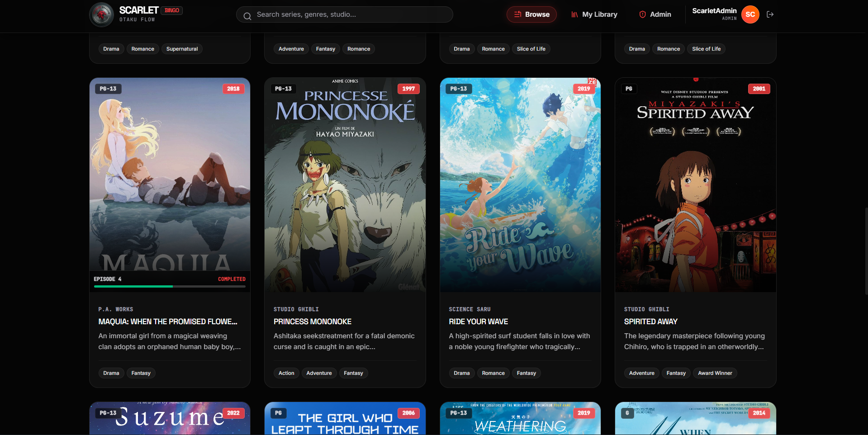This screenshot has height=435, width=868.
Task: Click the RIDE YOUR WAVE title
Action: pos(479,322)
